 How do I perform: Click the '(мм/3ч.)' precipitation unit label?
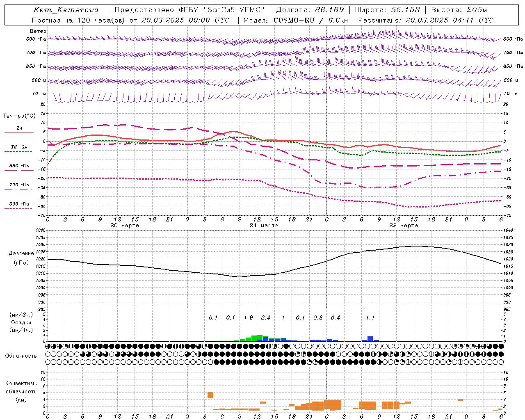coord(21,315)
